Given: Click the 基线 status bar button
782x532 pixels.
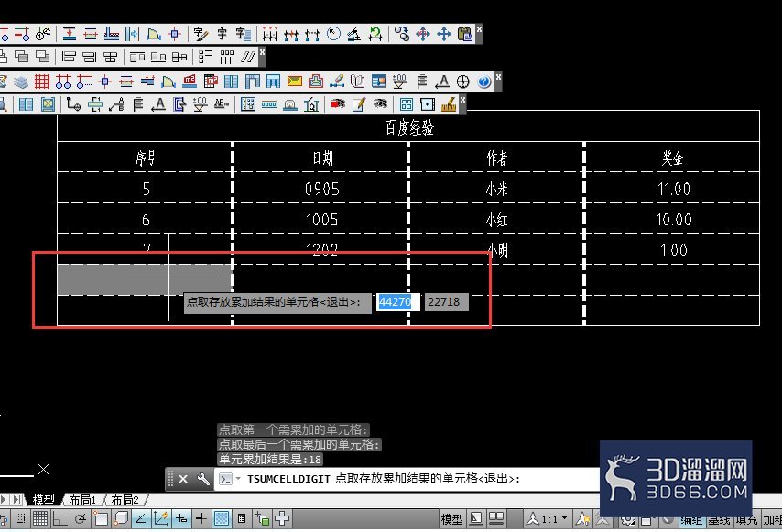Looking at the screenshot, I should (x=719, y=520).
